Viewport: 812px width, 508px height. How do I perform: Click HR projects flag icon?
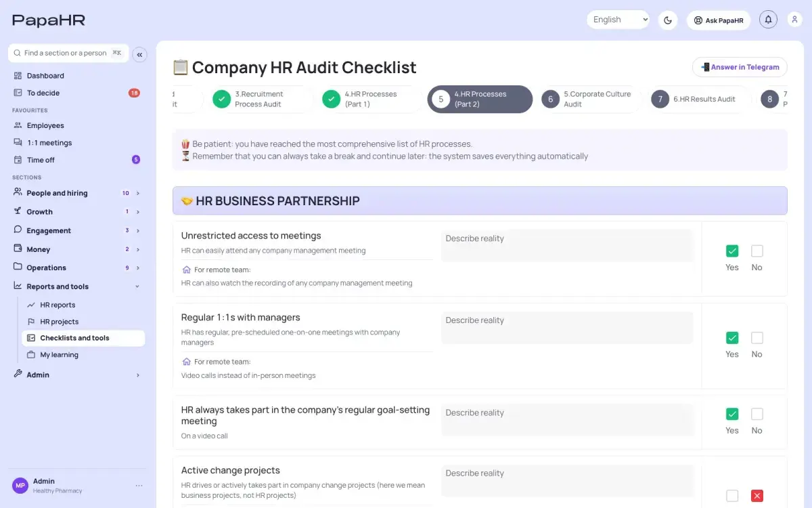pos(31,322)
